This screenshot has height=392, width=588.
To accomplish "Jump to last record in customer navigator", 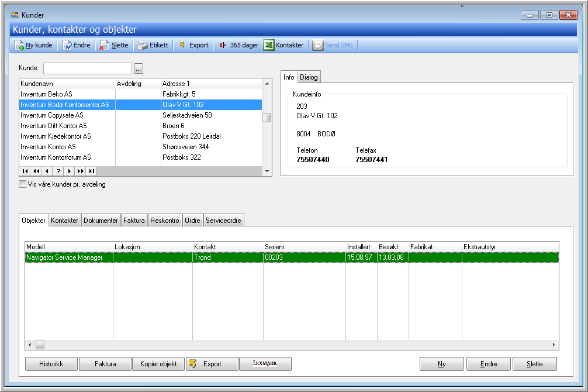I will pyautogui.click(x=92, y=171).
